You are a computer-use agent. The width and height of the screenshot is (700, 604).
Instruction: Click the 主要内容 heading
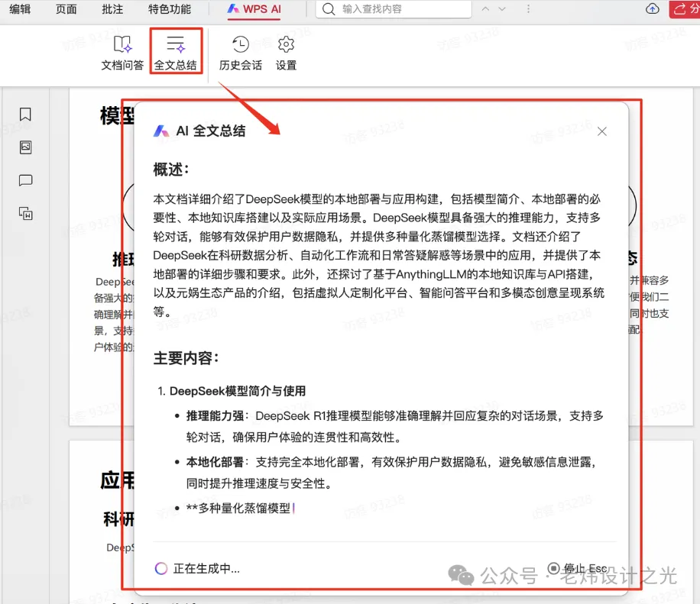pos(186,358)
